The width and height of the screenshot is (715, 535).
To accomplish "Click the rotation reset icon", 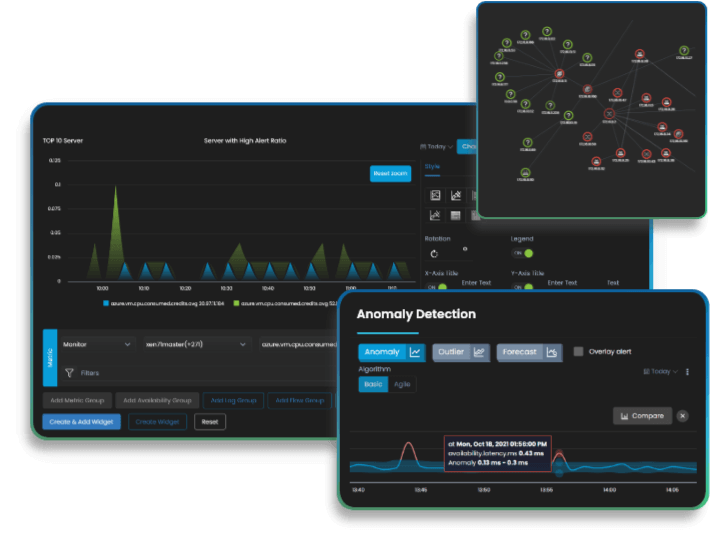I will (435, 254).
